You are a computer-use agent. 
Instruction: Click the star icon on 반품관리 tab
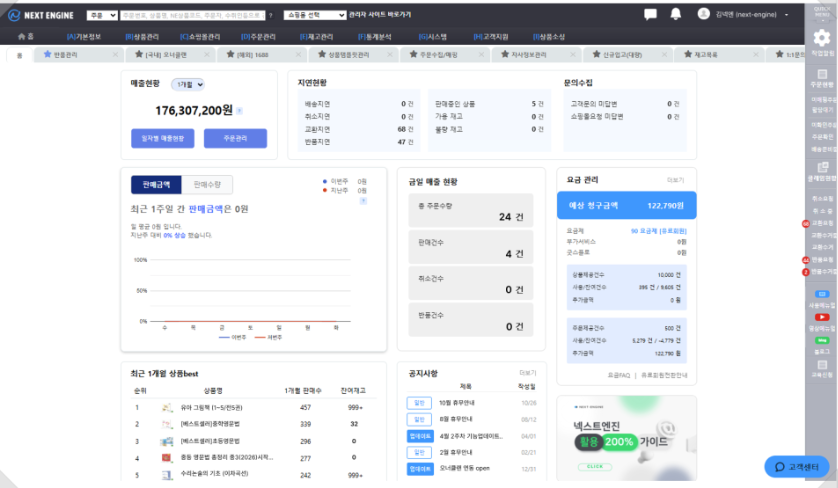[x=47, y=54]
